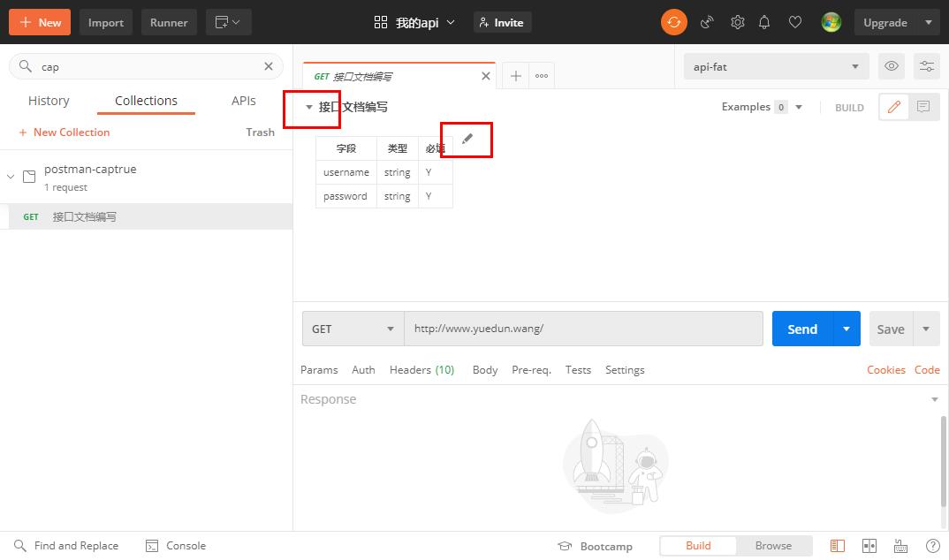This screenshot has width=949, height=560.
Task: Click the pencil icon to edit description
Action: [467, 139]
